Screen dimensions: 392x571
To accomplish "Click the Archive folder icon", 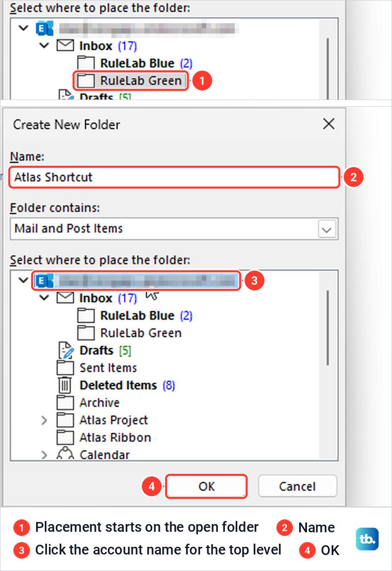I will point(66,402).
